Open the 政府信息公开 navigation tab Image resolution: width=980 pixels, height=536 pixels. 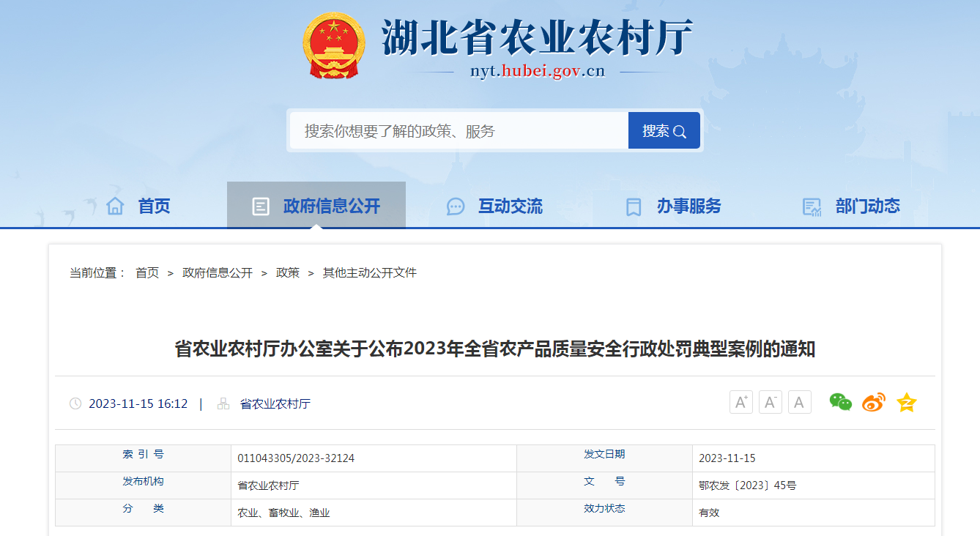pyautogui.click(x=316, y=206)
